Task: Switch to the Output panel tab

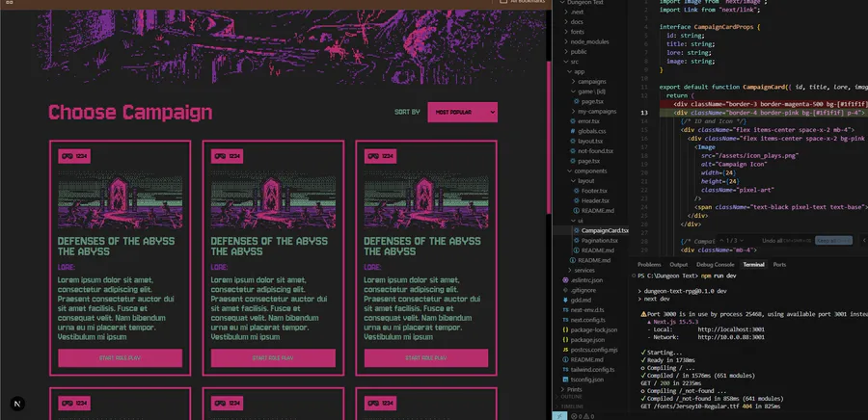Action: point(678,265)
